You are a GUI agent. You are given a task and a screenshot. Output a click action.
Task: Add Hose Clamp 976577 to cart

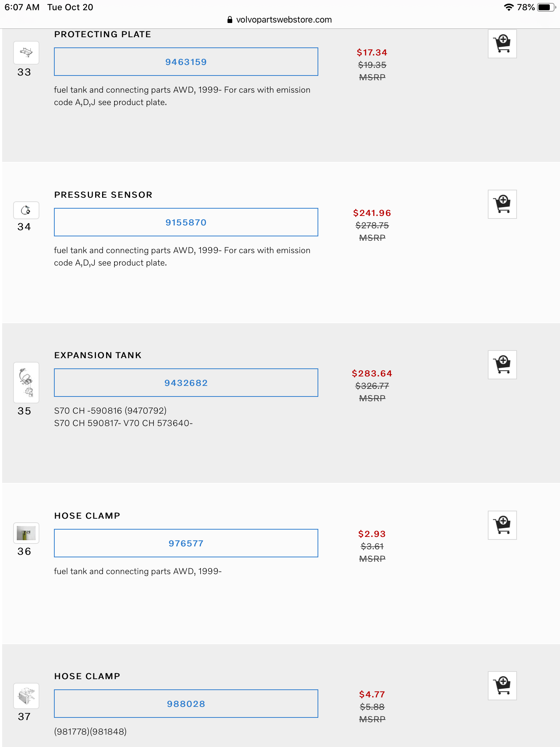pyautogui.click(x=502, y=525)
